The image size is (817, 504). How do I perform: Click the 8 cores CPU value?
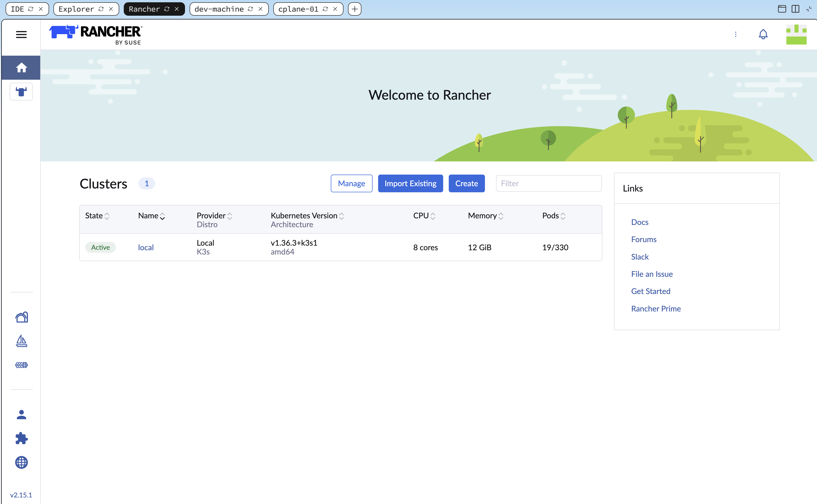pos(425,247)
